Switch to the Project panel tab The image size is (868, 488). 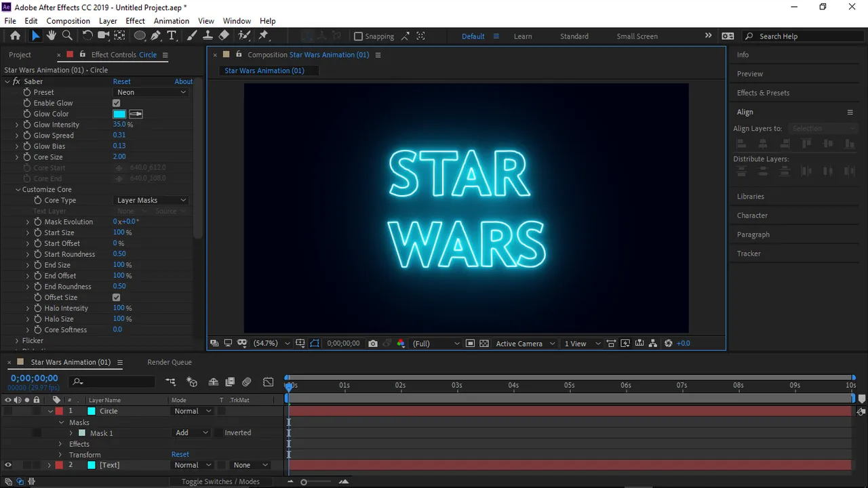[x=20, y=55]
